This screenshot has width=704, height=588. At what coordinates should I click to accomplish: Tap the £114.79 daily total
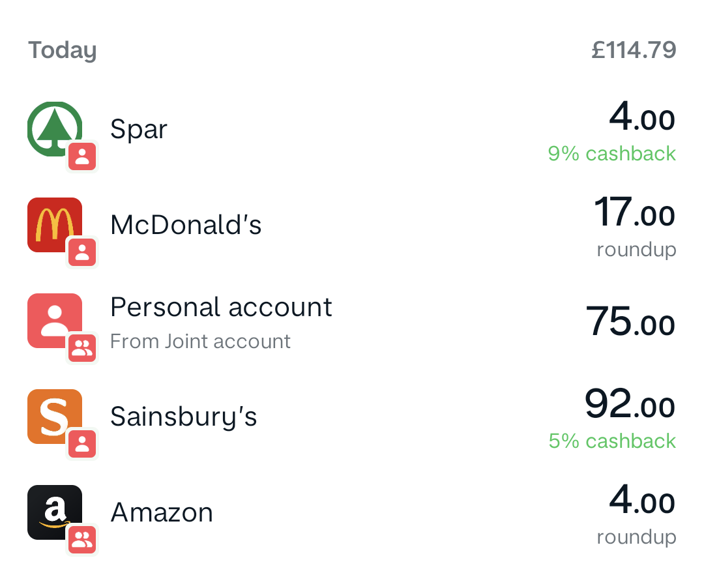(x=633, y=50)
